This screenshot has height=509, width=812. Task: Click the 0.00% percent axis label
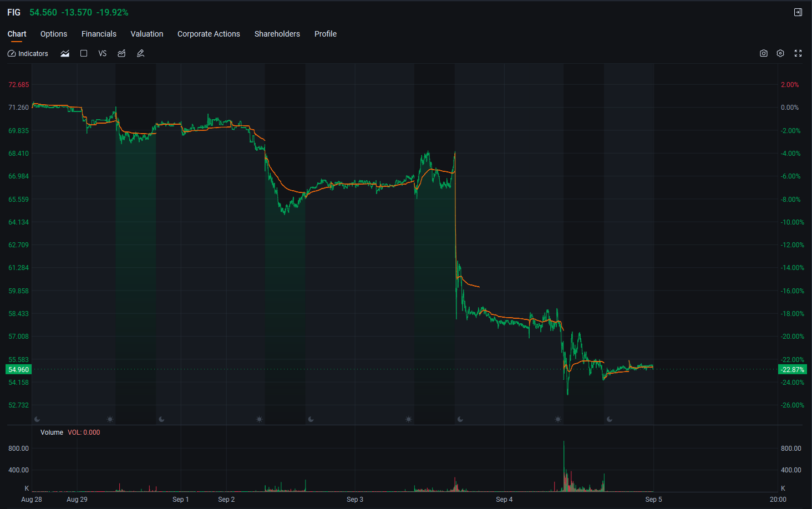click(790, 108)
